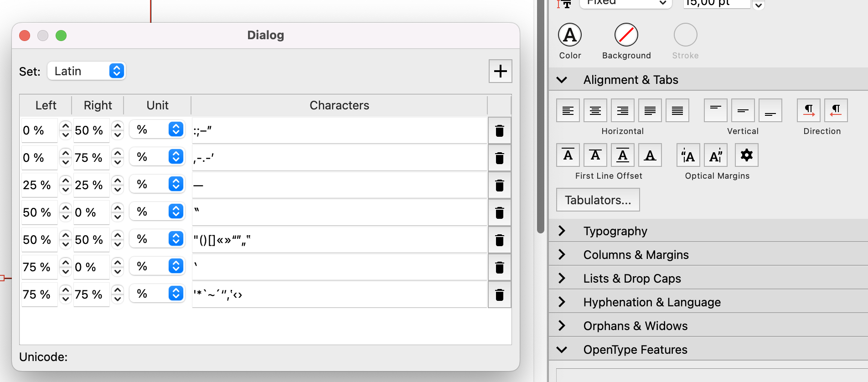Click the Tabulators... button
This screenshot has height=382, width=868.
click(x=598, y=200)
